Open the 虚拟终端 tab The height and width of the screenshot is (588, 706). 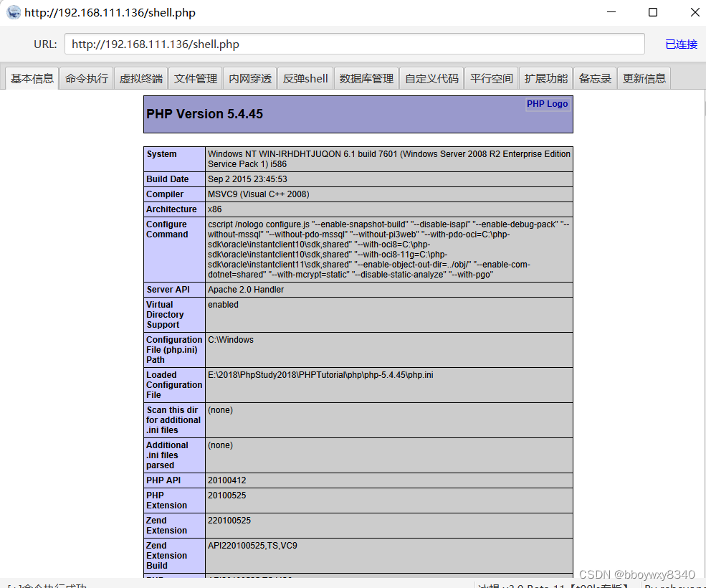click(x=140, y=78)
